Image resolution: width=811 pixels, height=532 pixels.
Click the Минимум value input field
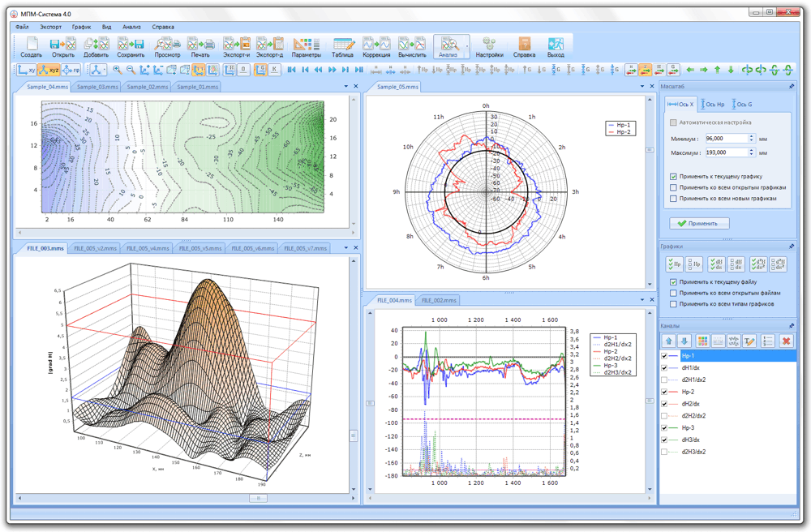pyautogui.click(x=725, y=139)
